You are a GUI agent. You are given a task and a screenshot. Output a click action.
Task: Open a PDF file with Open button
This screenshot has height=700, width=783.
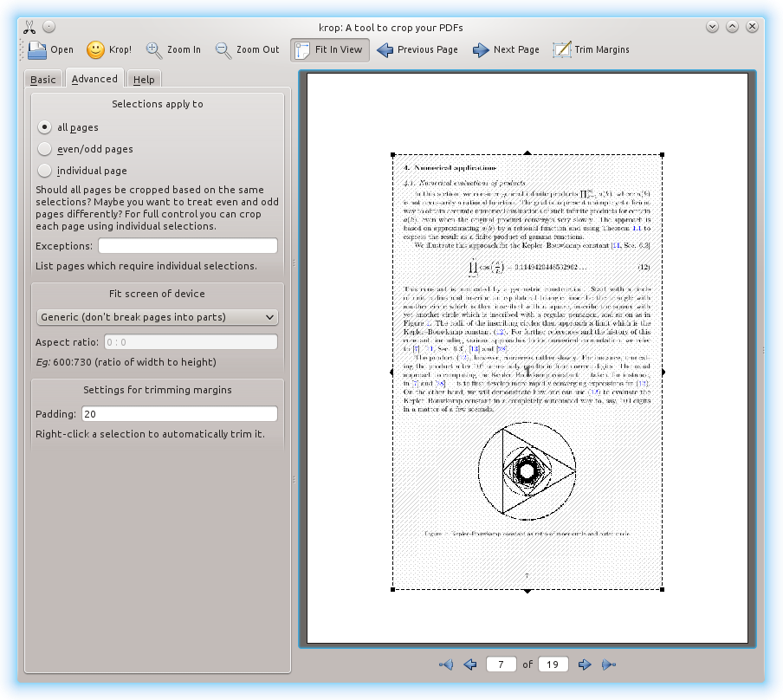tap(50, 50)
